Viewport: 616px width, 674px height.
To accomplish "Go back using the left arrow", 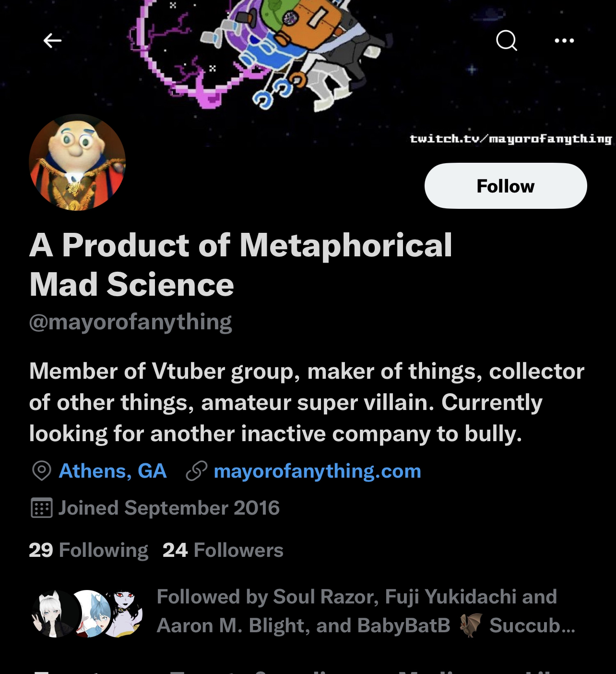I will [x=52, y=41].
